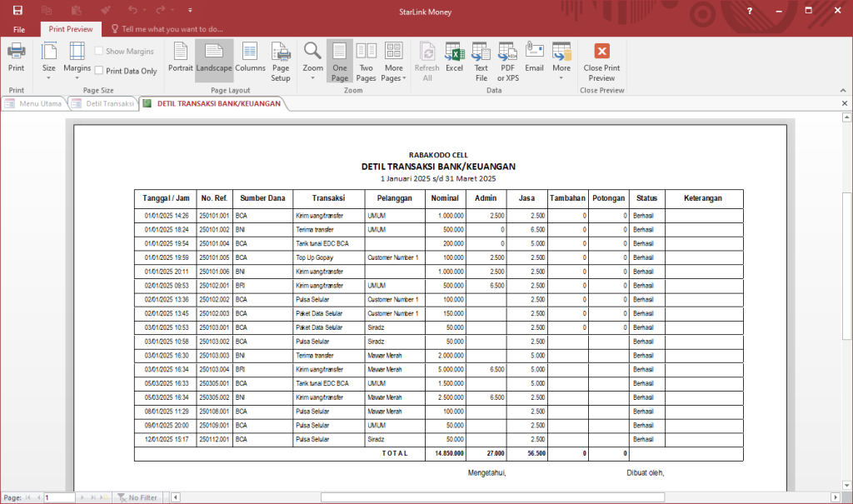Click reference number 250101.001
Image resolution: width=853 pixels, height=504 pixels.
(214, 216)
